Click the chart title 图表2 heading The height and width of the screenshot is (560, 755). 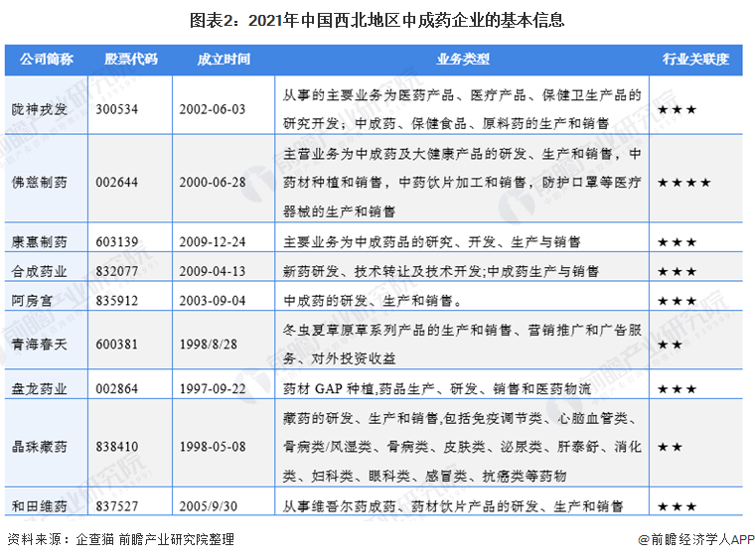tap(377, 18)
